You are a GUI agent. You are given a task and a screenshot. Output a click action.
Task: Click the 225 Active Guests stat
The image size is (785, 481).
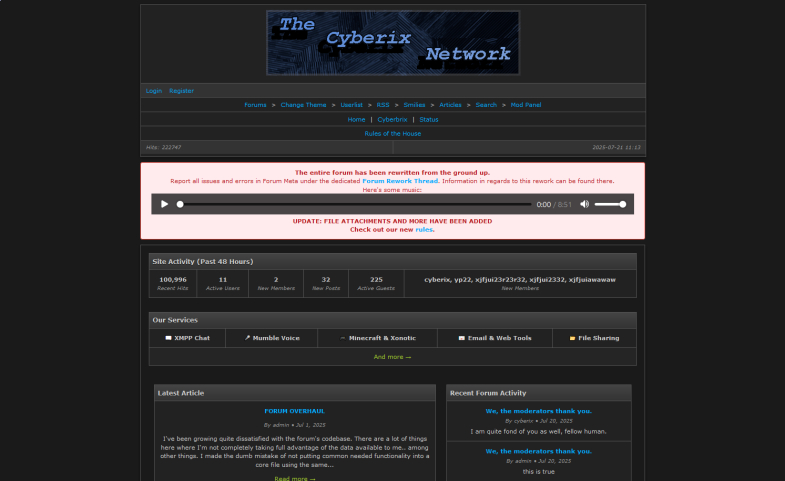(x=376, y=280)
